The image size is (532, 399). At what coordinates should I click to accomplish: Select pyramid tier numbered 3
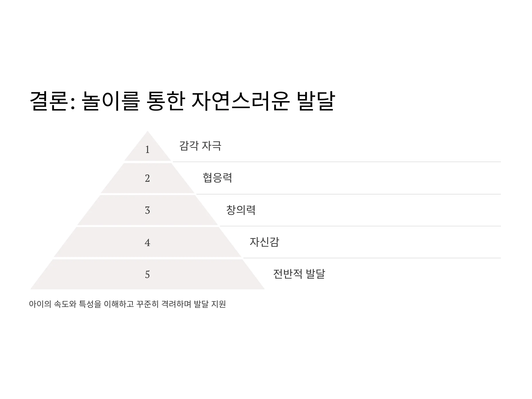coord(147,210)
